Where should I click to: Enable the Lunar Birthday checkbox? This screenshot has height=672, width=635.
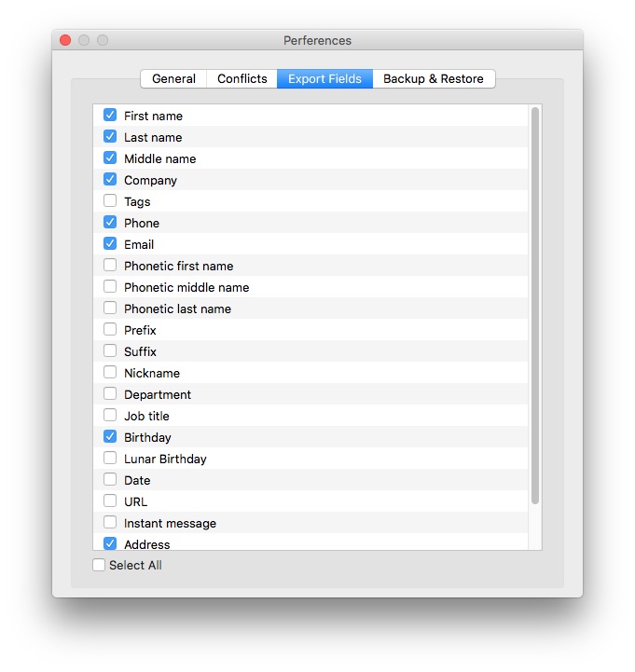click(110, 459)
